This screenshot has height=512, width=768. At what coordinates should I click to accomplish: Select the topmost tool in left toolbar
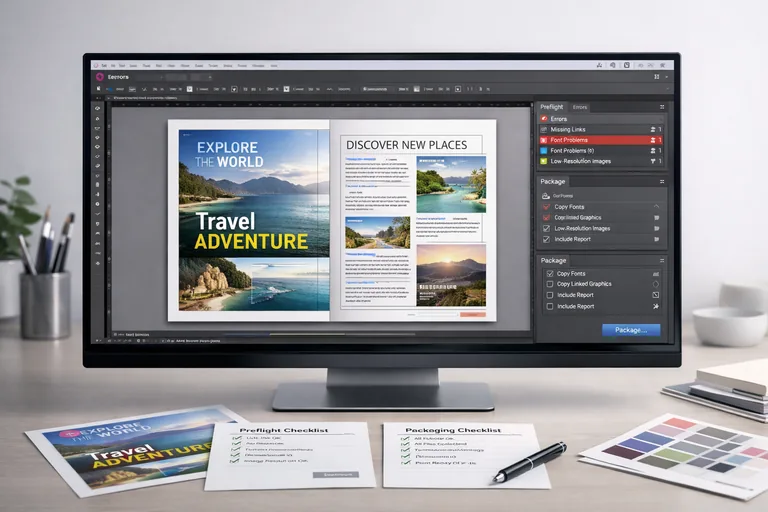pyautogui.click(x=97, y=108)
